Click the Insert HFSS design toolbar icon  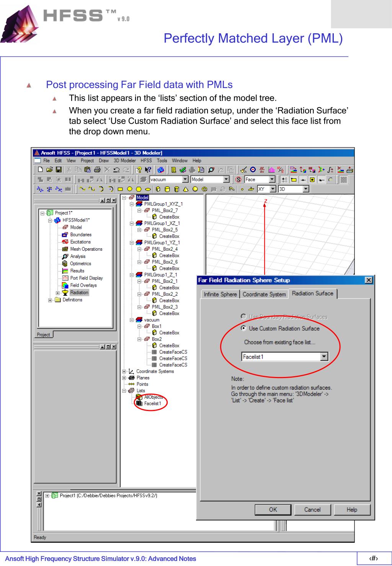161,170
